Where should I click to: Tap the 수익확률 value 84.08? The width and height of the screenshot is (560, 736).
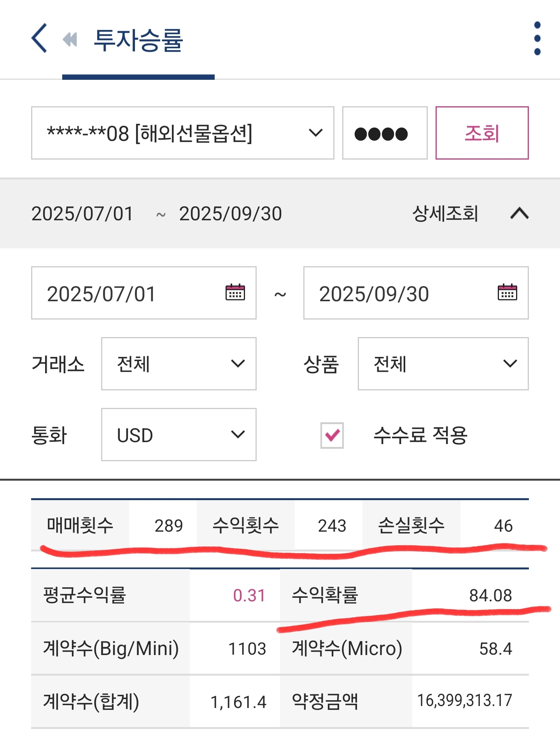click(x=490, y=595)
